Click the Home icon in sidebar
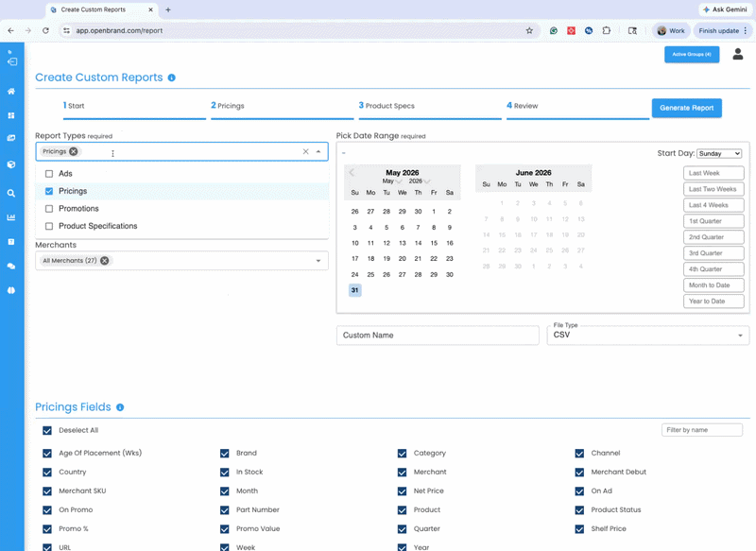756x551 pixels. 11,91
